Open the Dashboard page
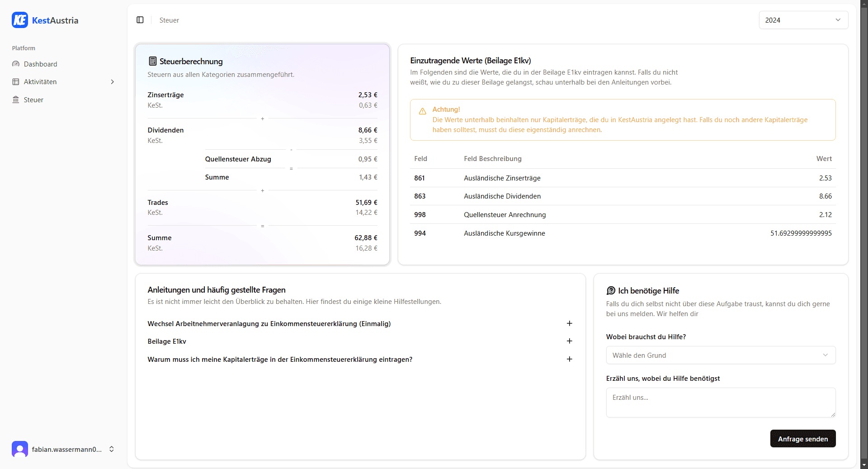868x469 pixels. click(x=63, y=64)
